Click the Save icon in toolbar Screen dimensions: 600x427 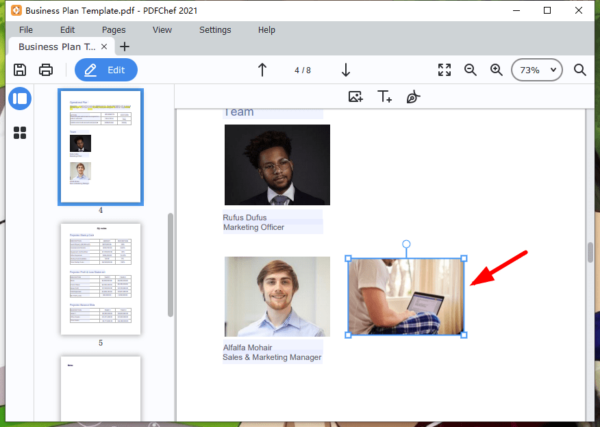tap(20, 70)
